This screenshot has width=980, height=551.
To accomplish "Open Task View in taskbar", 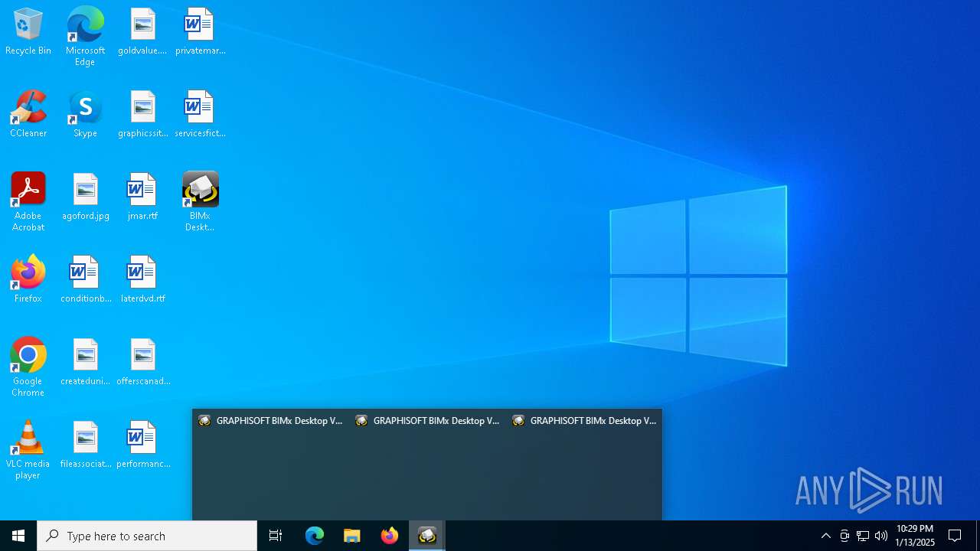I will [276, 536].
